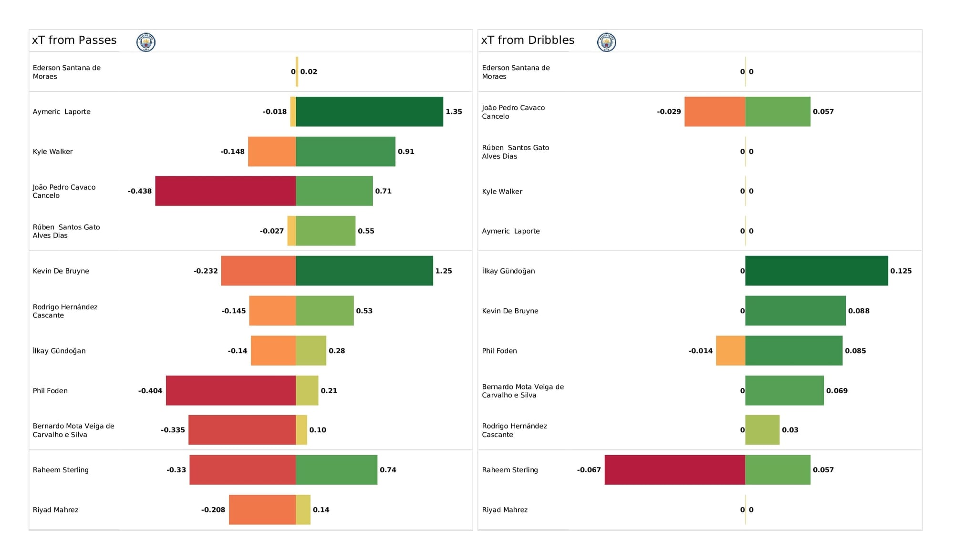Select 'Kyle Walker' label in passes chart
The width and height of the screenshot is (954, 560).
(53, 152)
